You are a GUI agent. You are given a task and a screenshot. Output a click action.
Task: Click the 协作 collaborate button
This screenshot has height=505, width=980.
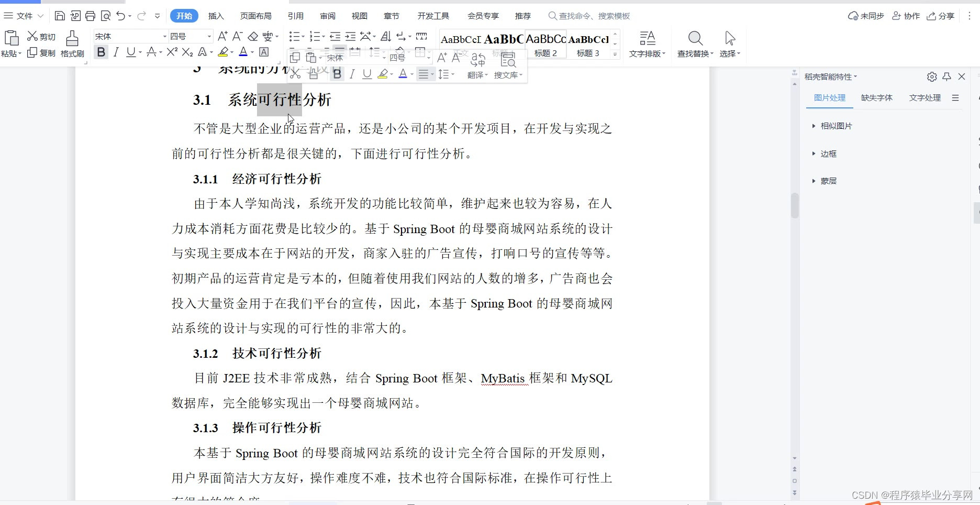coord(906,16)
